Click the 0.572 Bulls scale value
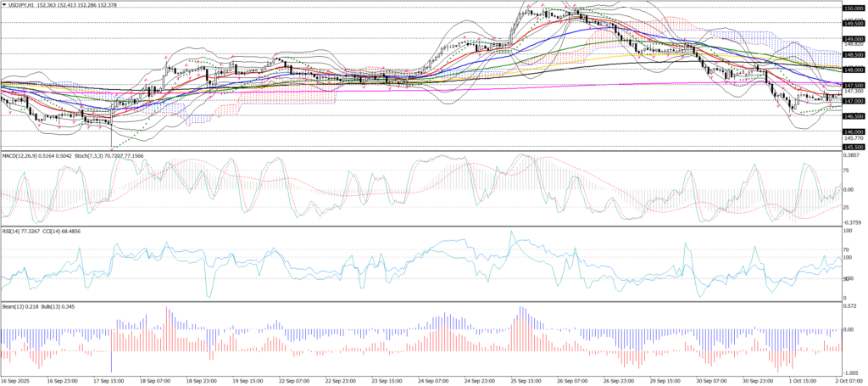This screenshot has height=386, width=868. point(851,306)
